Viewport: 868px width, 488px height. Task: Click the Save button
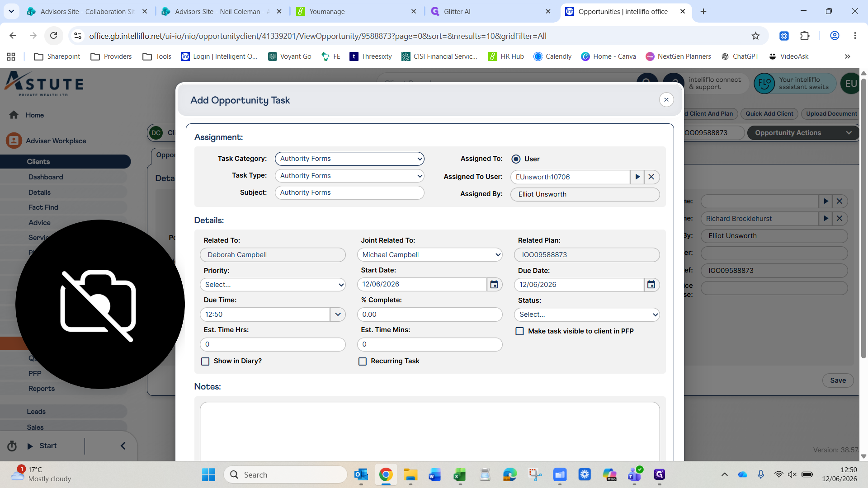tap(838, 380)
